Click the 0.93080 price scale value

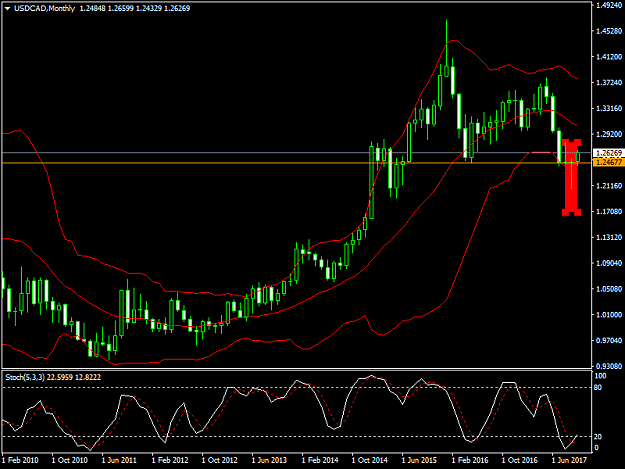[x=609, y=366]
